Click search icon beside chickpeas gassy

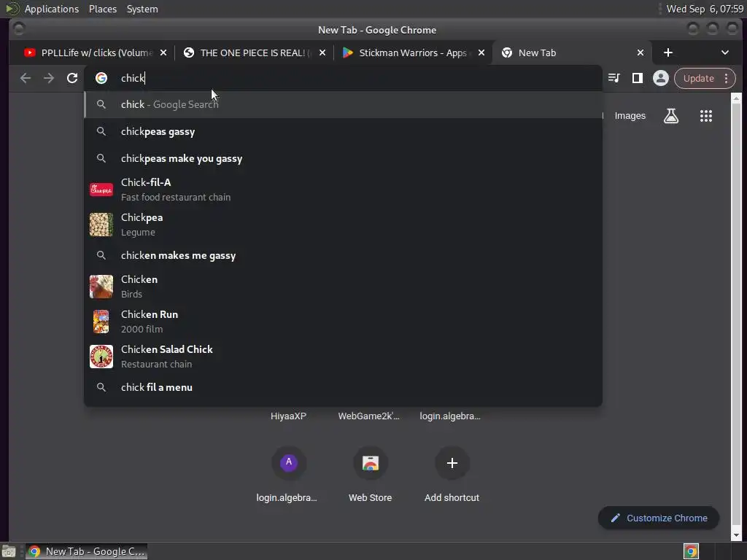[x=101, y=131]
